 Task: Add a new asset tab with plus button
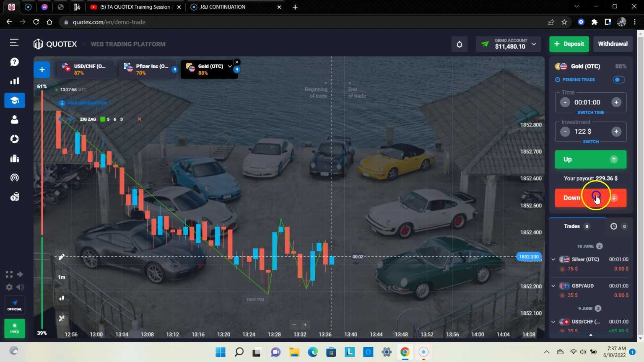tap(42, 70)
